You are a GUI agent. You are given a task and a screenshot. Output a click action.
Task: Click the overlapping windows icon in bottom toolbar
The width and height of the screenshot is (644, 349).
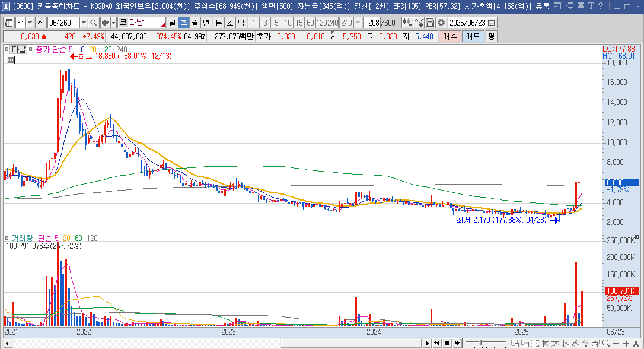(525, 343)
